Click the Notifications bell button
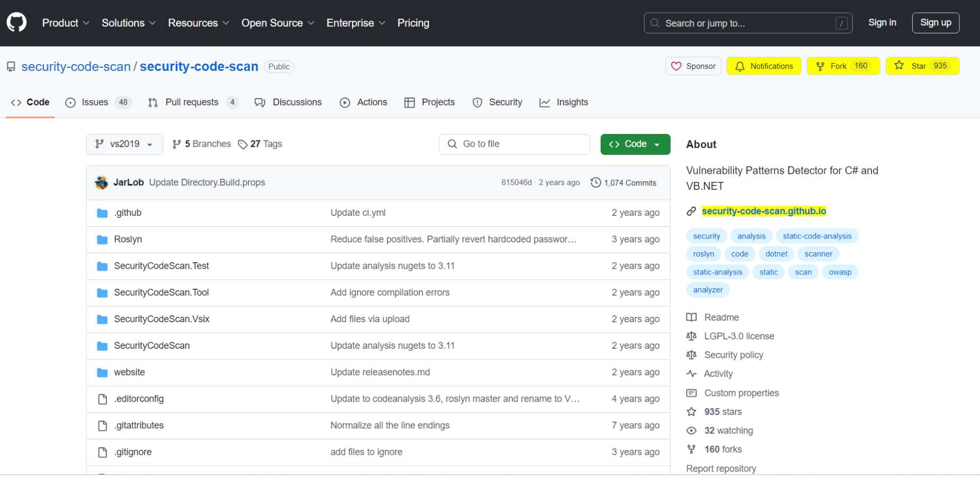 click(x=763, y=66)
